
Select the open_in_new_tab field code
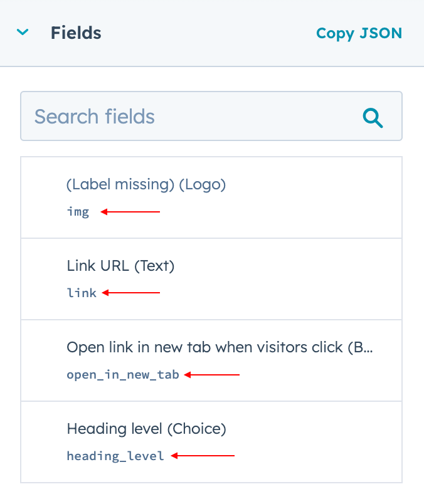point(123,375)
